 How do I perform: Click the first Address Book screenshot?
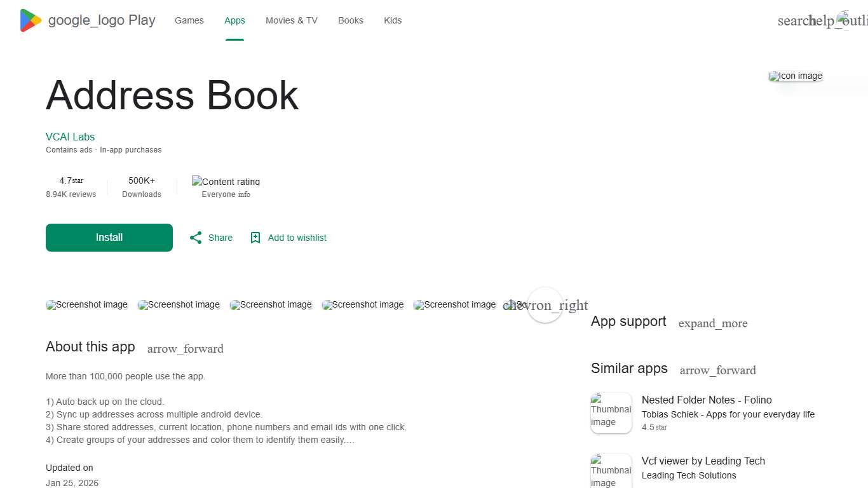[x=86, y=304]
